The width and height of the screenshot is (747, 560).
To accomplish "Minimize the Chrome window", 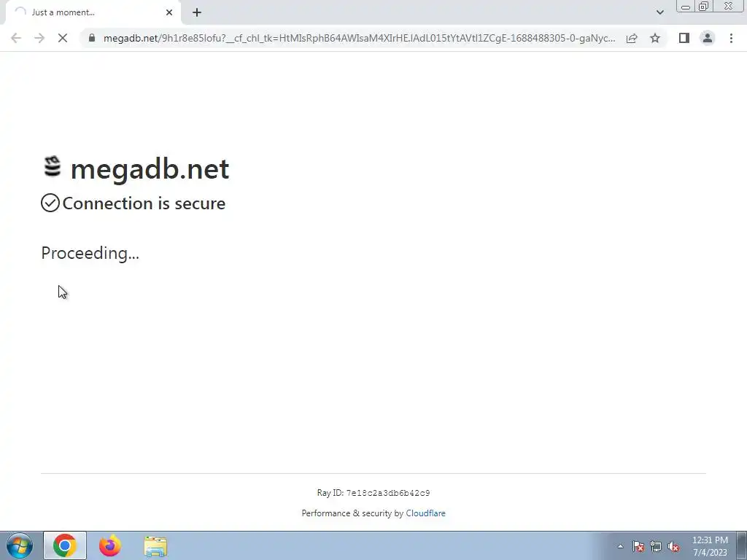I will [686, 6].
